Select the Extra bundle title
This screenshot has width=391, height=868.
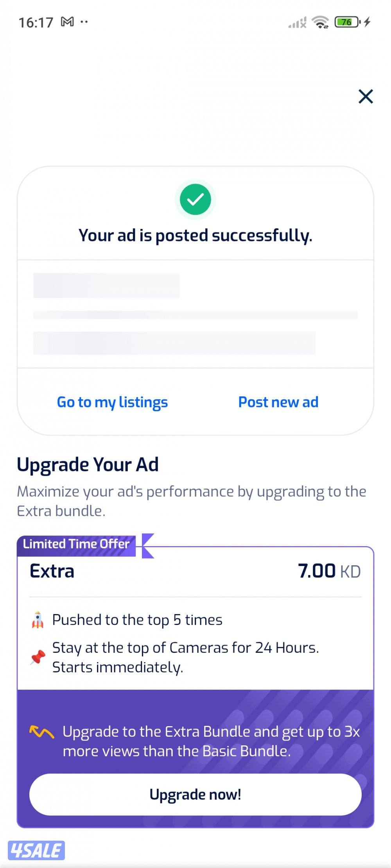tap(52, 571)
